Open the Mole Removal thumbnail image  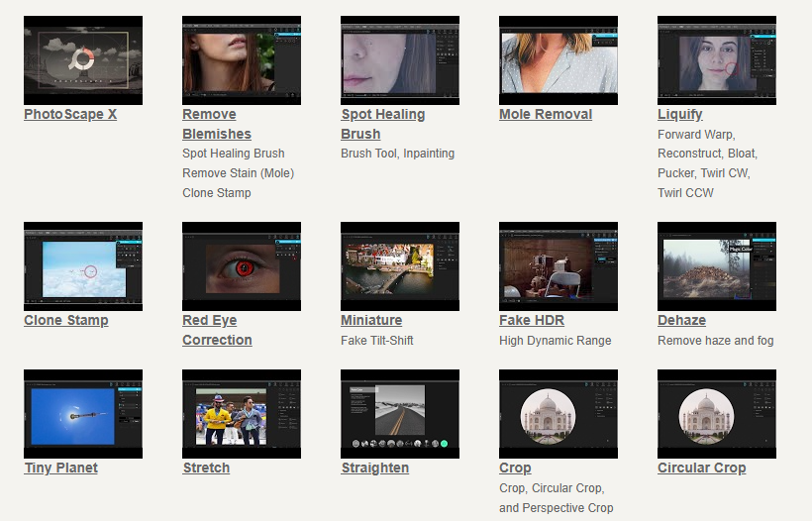click(x=558, y=60)
